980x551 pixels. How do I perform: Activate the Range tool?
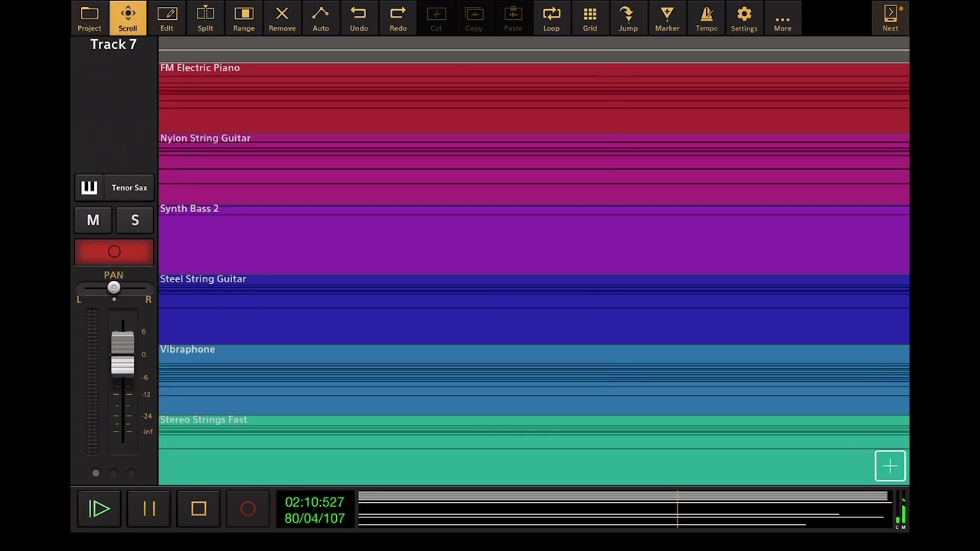[243, 18]
